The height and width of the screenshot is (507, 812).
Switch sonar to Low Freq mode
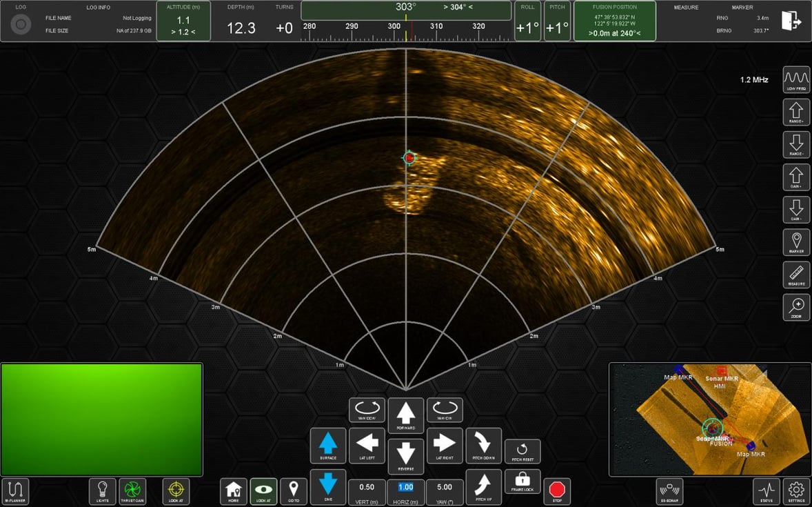796,79
